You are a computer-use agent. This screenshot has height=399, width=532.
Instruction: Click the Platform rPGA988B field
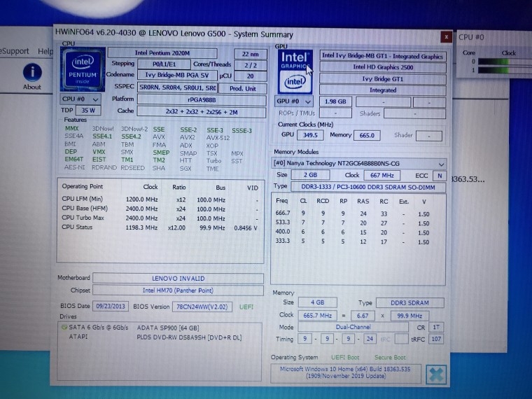[202, 100]
